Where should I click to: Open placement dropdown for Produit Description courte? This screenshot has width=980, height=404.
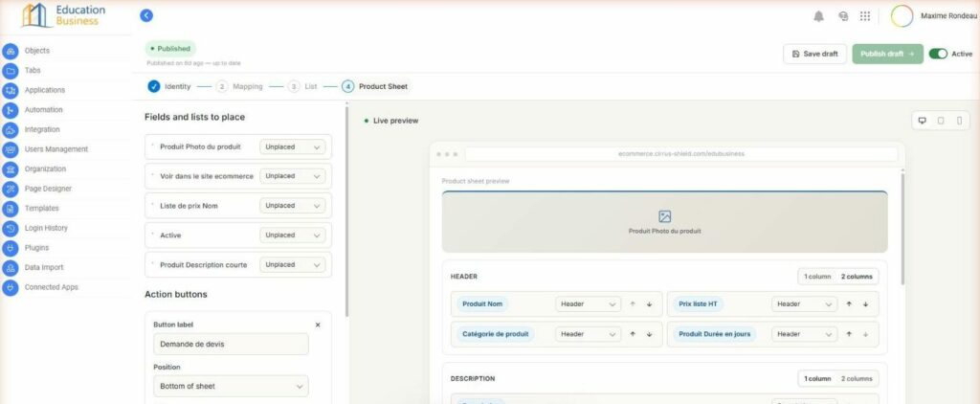[x=293, y=264]
